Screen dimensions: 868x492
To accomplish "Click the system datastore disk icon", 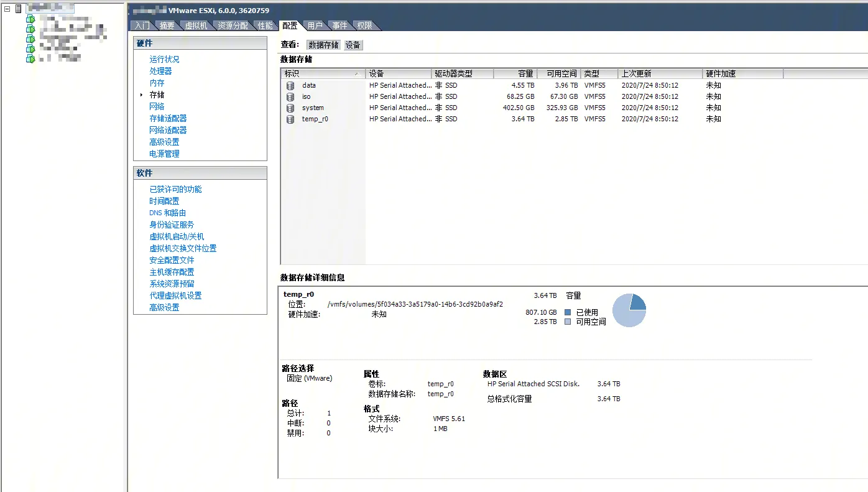I will [x=290, y=108].
